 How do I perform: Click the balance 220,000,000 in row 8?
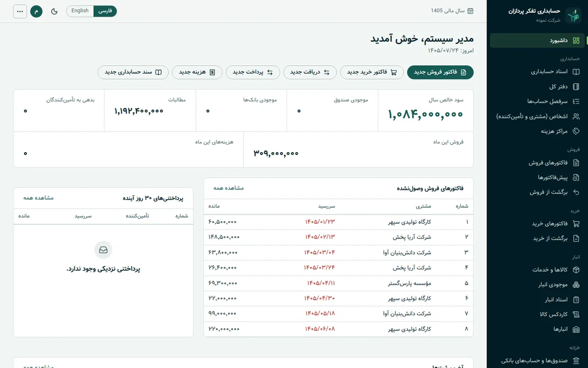tap(224, 329)
